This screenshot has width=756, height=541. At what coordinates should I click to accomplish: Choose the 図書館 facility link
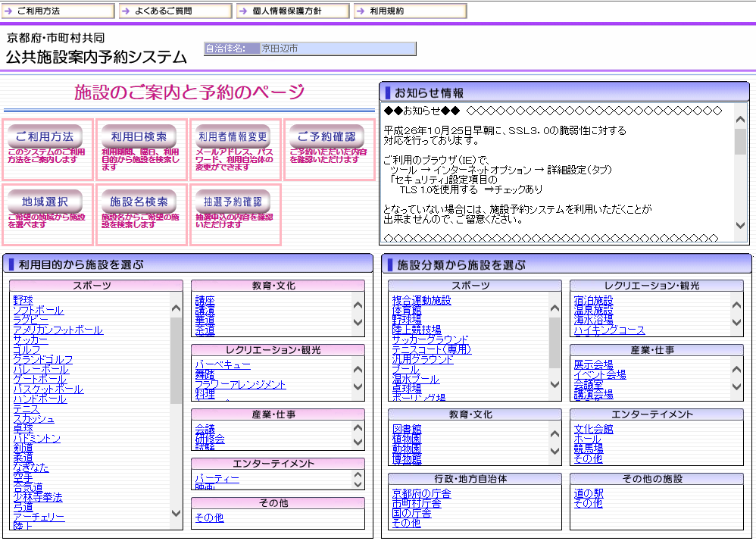tap(406, 430)
